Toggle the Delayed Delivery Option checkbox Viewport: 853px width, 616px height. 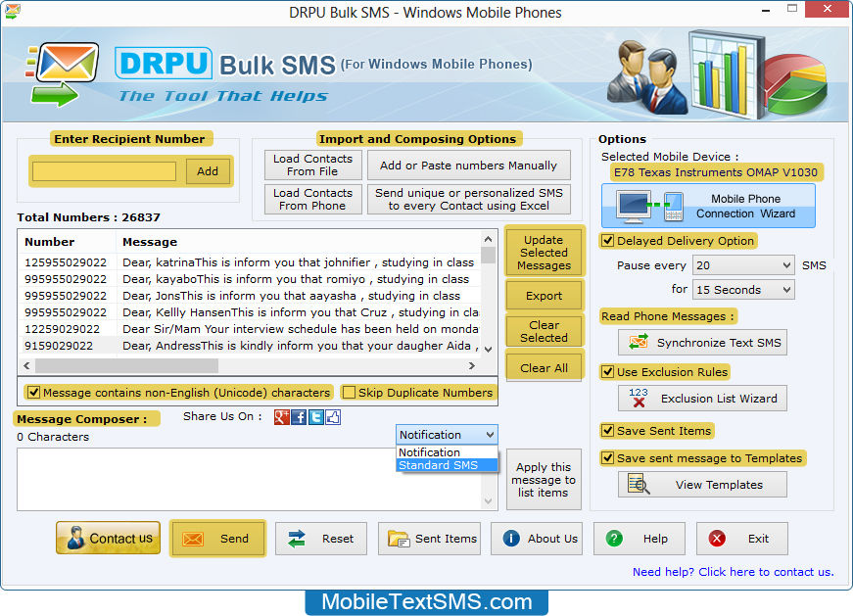point(608,241)
